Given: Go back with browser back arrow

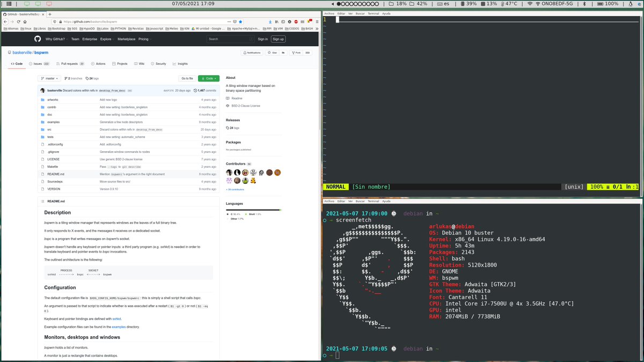Looking at the screenshot, I should pyautogui.click(x=5, y=21).
